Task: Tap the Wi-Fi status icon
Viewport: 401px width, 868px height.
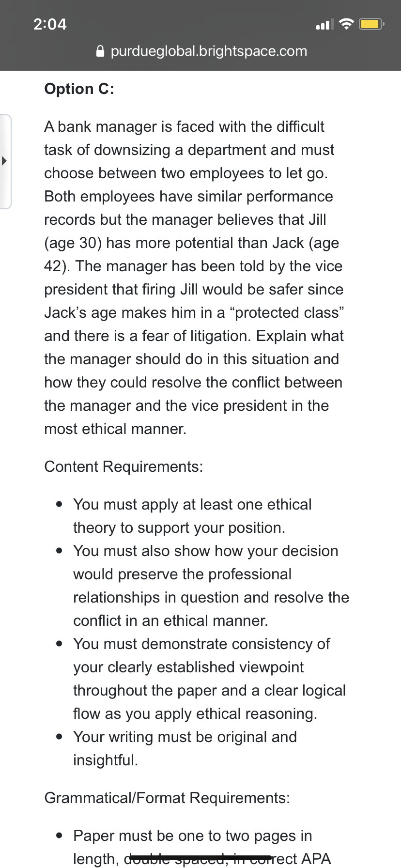Action: [346, 24]
